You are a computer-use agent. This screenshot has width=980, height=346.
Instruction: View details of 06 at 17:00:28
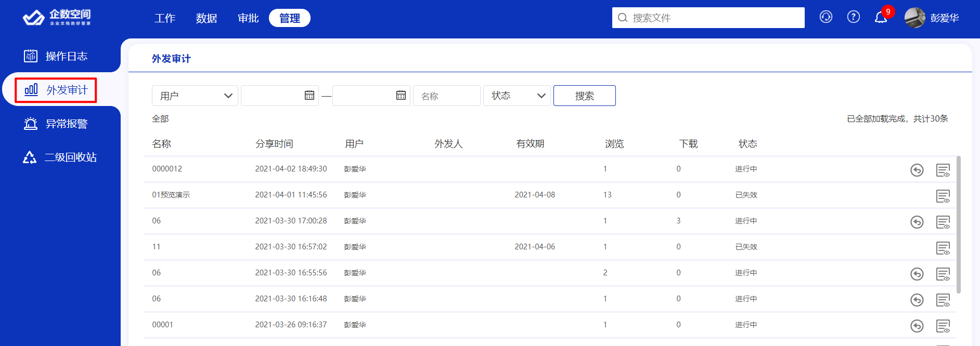pos(943,222)
